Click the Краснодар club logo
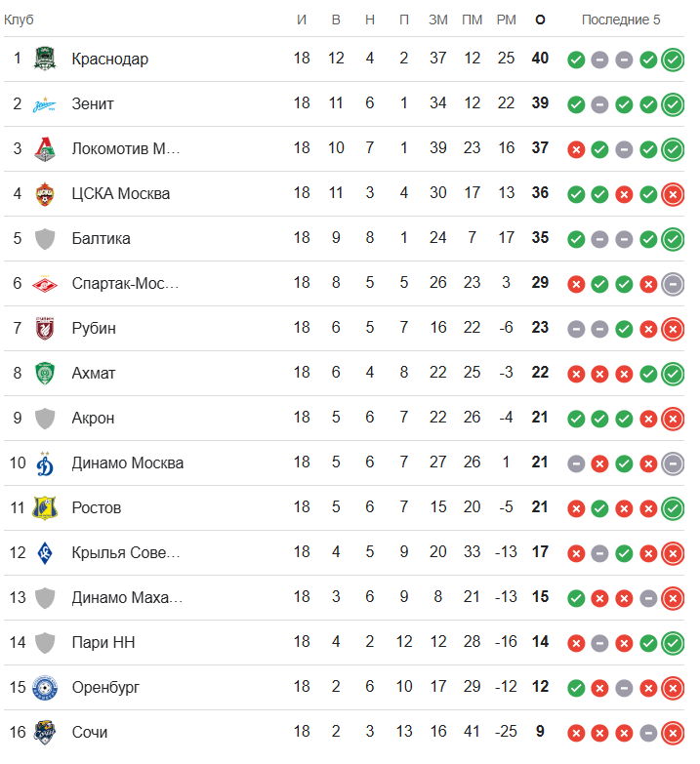Screen dimensions: 700x764 (45, 59)
